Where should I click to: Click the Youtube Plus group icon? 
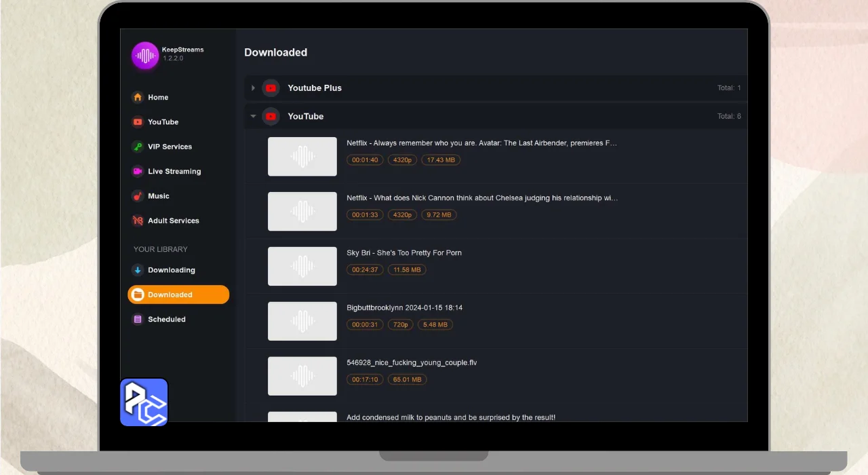271,88
